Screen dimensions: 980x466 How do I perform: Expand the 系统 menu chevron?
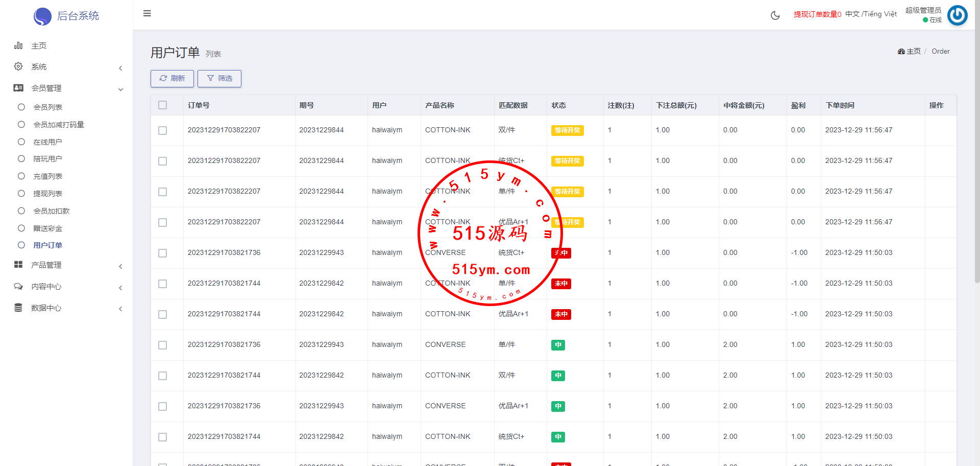pyautogui.click(x=120, y=68)
